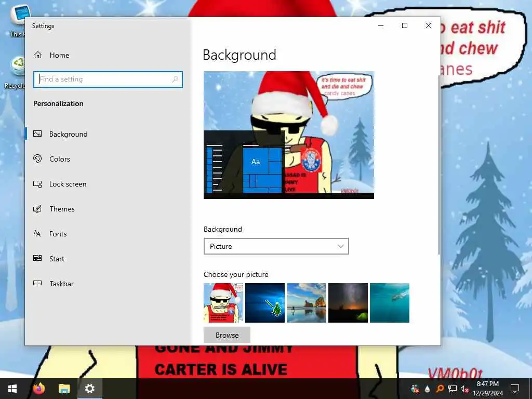Click the muted speaker volume icon

click(464, 389)
